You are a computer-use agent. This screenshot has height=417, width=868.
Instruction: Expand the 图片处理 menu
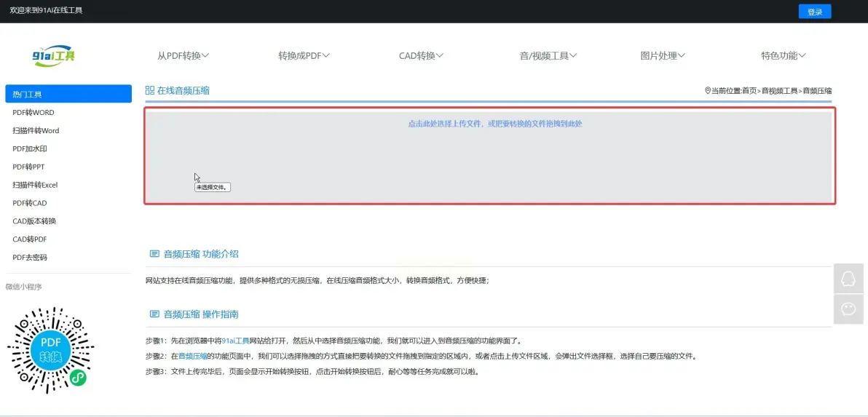663,55
